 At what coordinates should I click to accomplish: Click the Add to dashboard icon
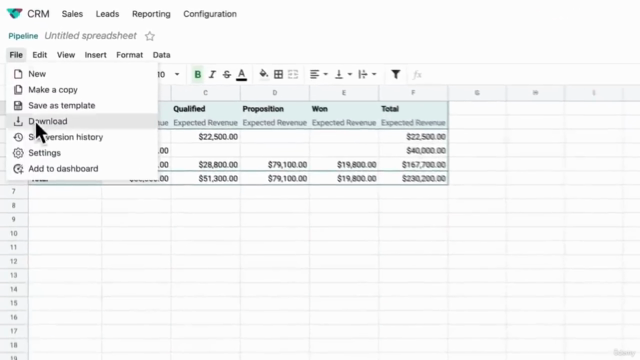(x=18, y=169)
